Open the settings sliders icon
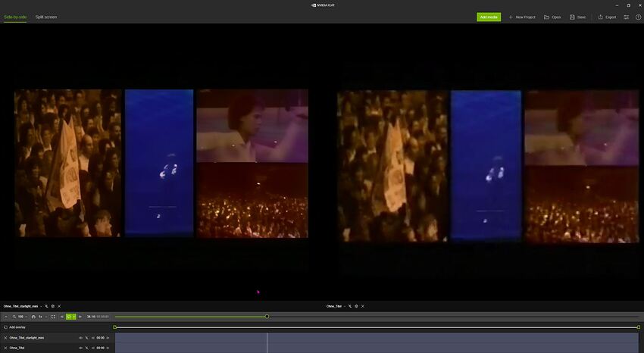The width and height of the screenshot is (644, 353). point(627,17)
